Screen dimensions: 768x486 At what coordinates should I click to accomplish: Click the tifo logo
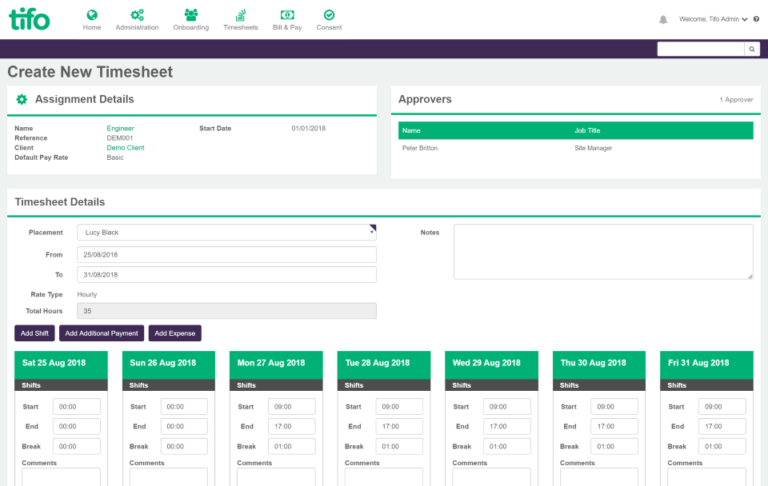[x=29, y=18]
